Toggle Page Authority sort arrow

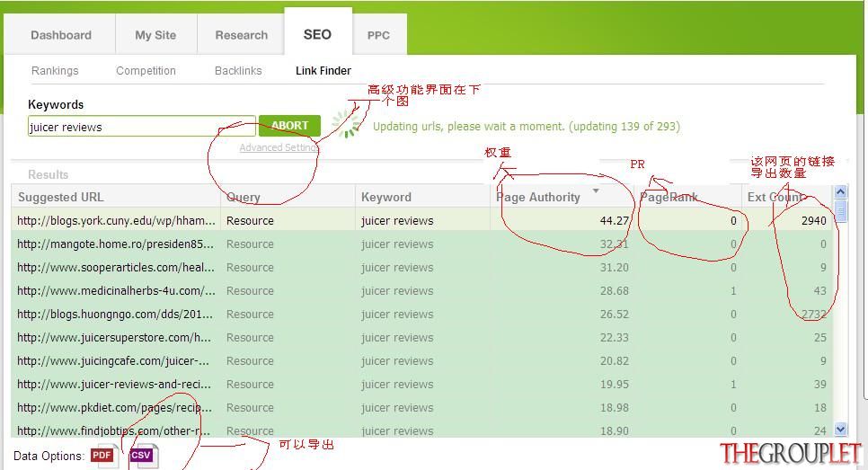point(596,191)
